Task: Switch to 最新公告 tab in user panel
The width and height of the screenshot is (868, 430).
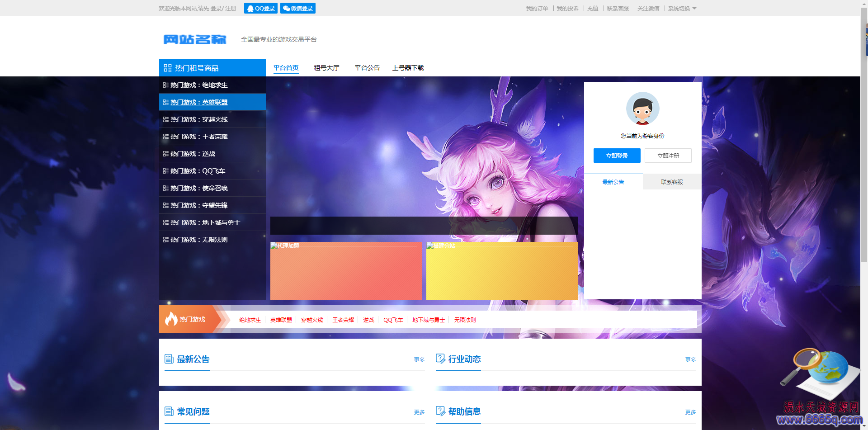Action: (x=613, y=182)
